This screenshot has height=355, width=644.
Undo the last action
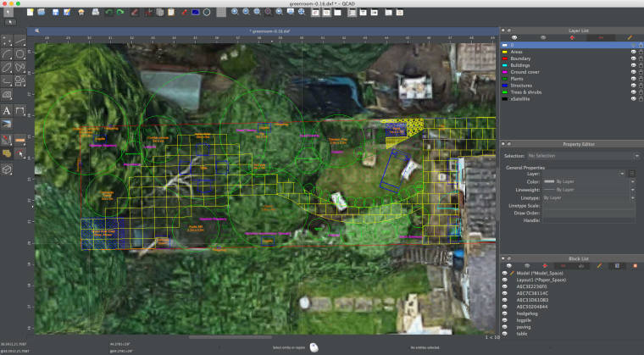point(108,13)
